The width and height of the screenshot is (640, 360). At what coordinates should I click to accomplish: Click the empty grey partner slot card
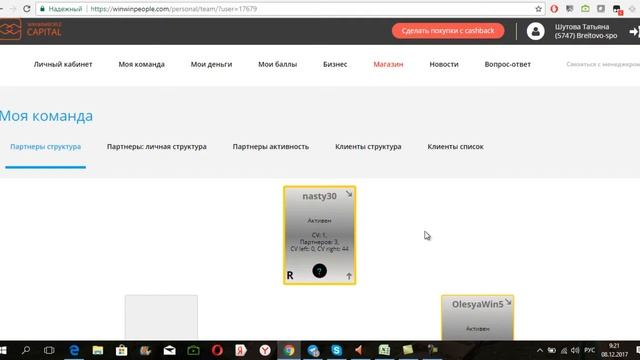[x=161, y=317]
